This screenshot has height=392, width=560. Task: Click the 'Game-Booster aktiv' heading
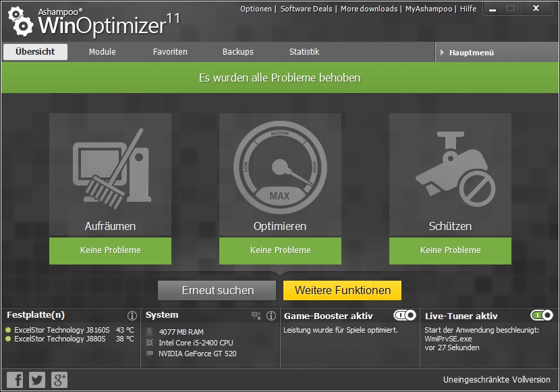point(328,316)
